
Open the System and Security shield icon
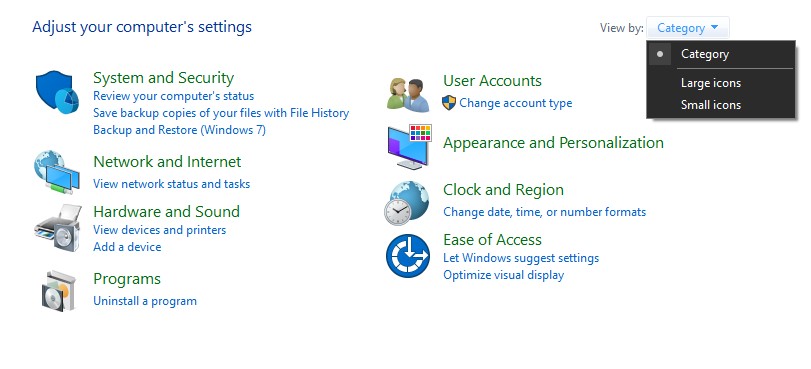click(57, 93)
